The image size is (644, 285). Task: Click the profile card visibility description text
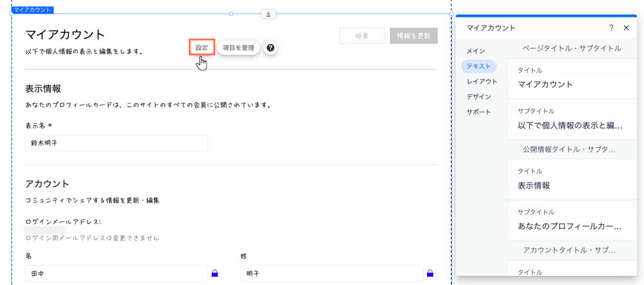coord(148,105)
